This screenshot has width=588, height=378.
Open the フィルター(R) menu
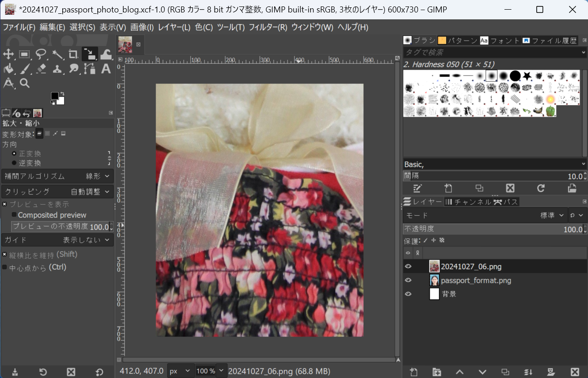pos(268,27)
